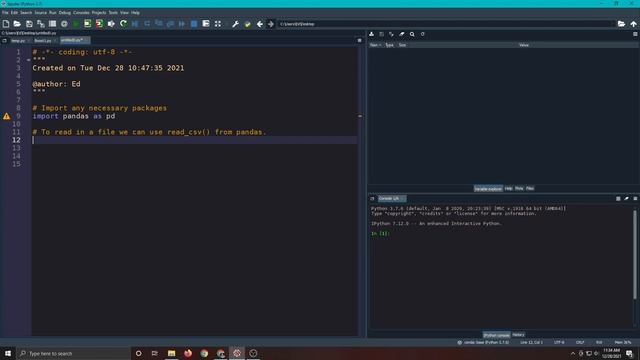This screenshot has height=360, width=640.
Task: Click the debug step return icon
Action: 170,24
